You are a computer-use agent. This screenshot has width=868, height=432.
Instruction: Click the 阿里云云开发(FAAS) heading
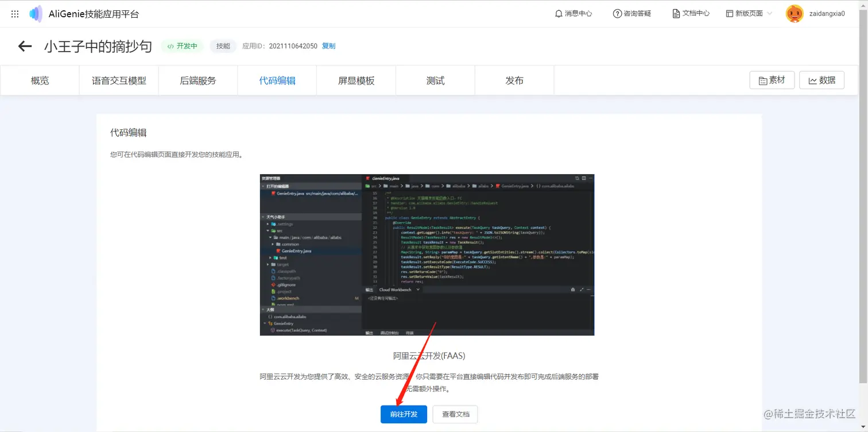[x=429, y=356]
